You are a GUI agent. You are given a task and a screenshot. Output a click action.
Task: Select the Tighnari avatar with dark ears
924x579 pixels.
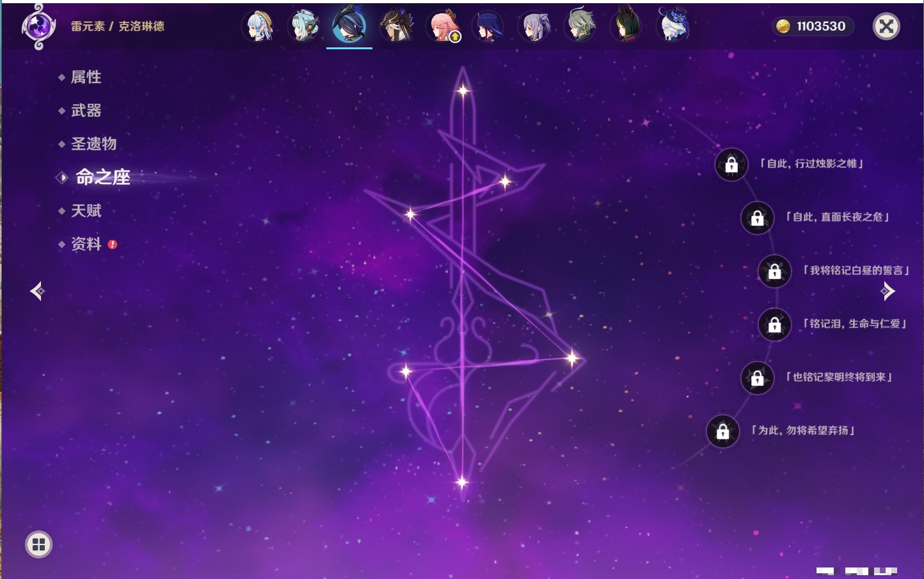pyautogui.click(x=626, y=26)
